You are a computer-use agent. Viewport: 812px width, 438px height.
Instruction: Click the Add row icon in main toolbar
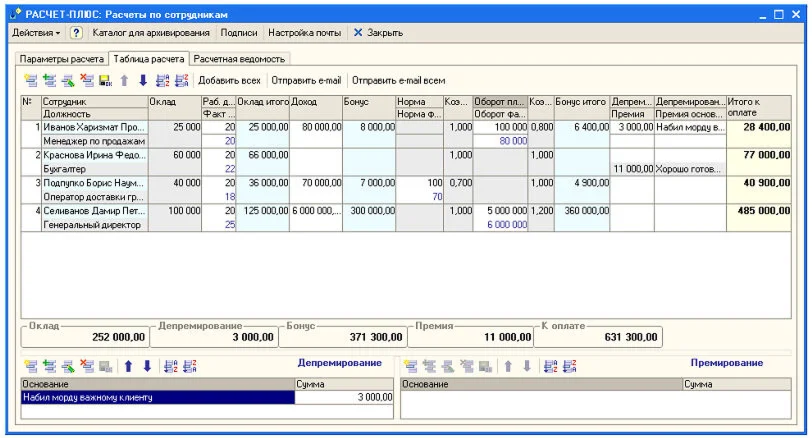[x=29, y=80]
